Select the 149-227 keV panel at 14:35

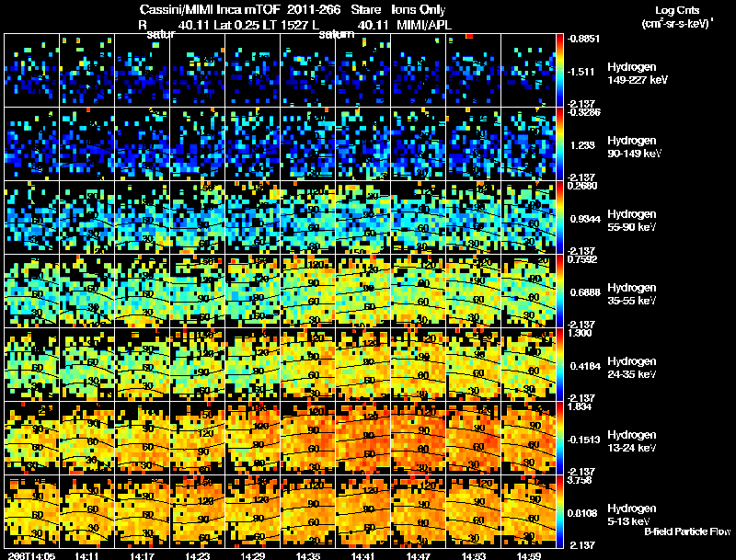coord(308,71)
